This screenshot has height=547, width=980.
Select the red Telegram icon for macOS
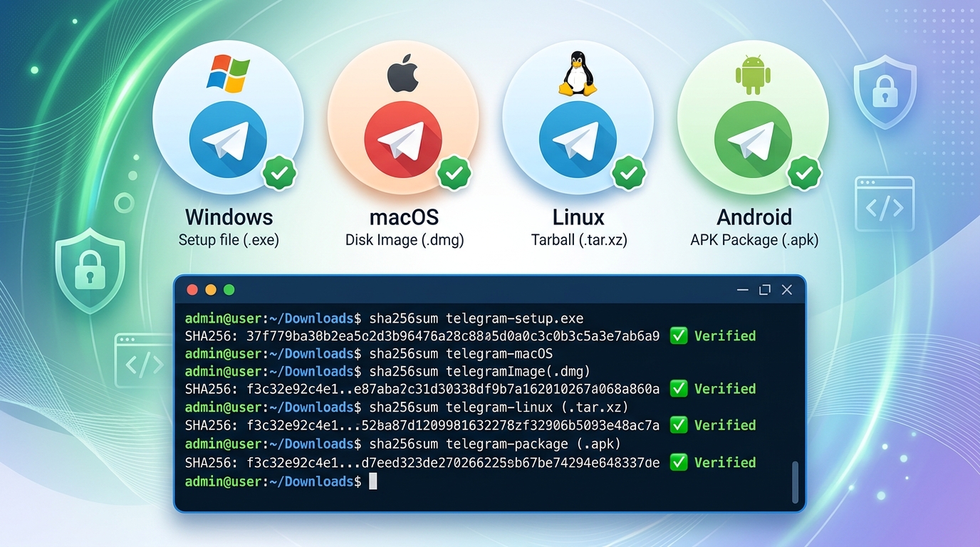pyautogui.click(x=403, y=138)
